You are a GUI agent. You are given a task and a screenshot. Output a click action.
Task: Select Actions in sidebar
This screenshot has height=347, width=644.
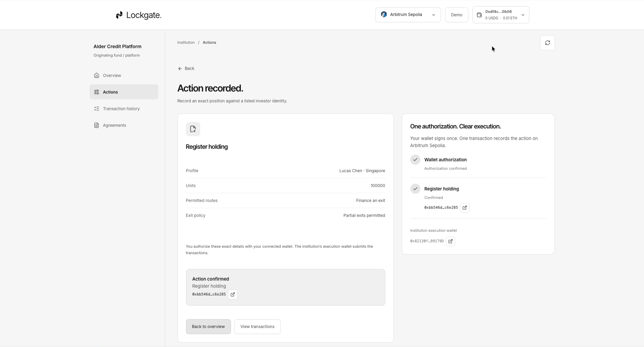[124, 92]
